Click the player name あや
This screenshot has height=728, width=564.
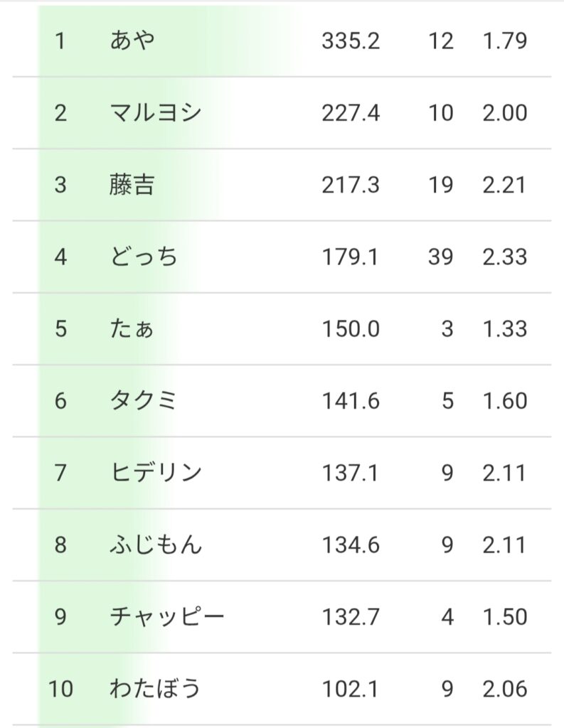[132, 41]
